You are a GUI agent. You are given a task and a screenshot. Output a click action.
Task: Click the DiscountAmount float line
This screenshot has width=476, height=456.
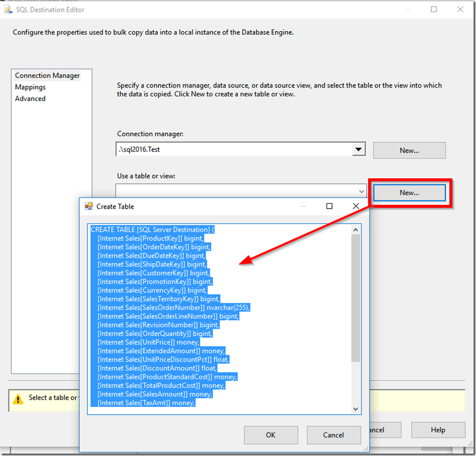pos(157,368)
